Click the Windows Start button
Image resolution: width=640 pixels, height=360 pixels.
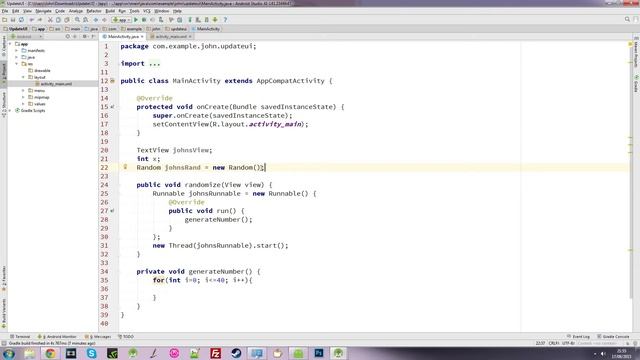coord(9,353)
